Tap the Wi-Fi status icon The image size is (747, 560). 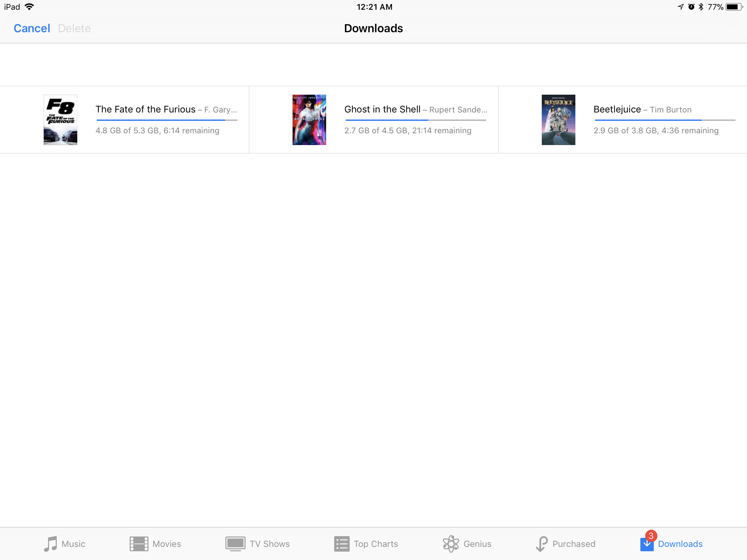(30, 7)
